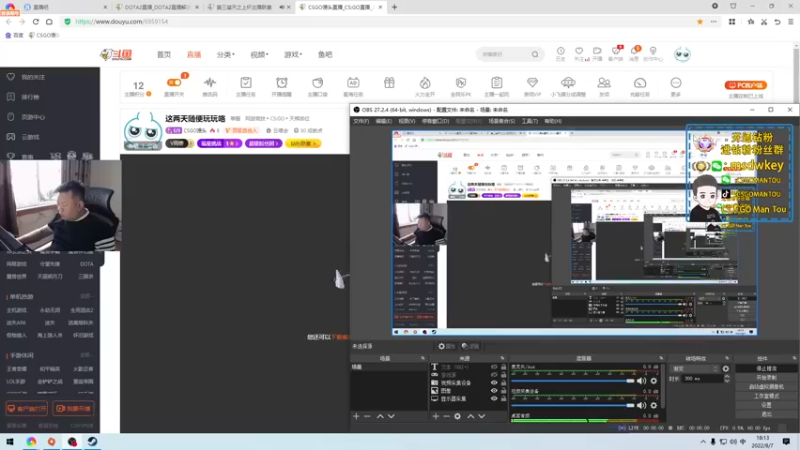Screen dimensions: 800x450
Task: Click the user avatar in the Douyu header
Action: (682, 54)
